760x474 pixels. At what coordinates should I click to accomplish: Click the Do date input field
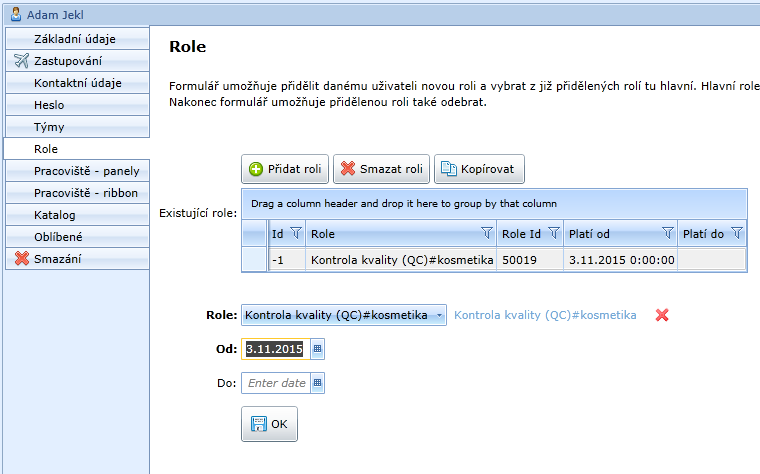pos(276,383)
